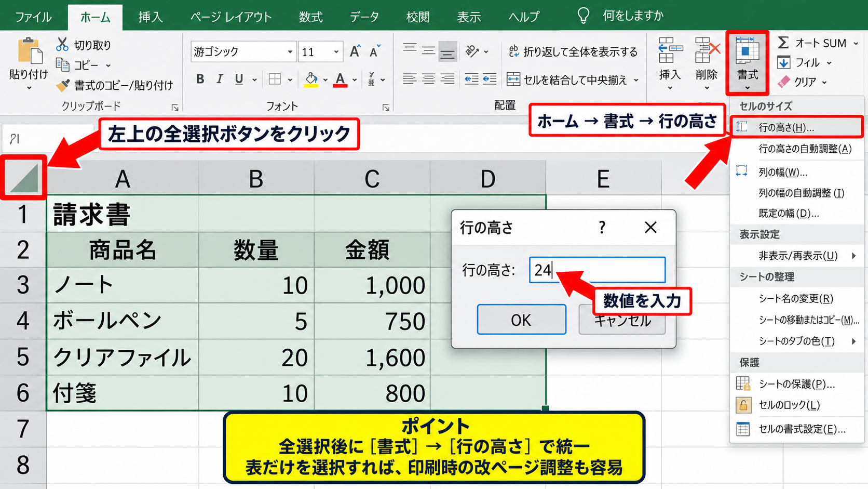868x489 pixels.
Task: Select 行の高さ(H)... menu item
Action: point(797,127)
